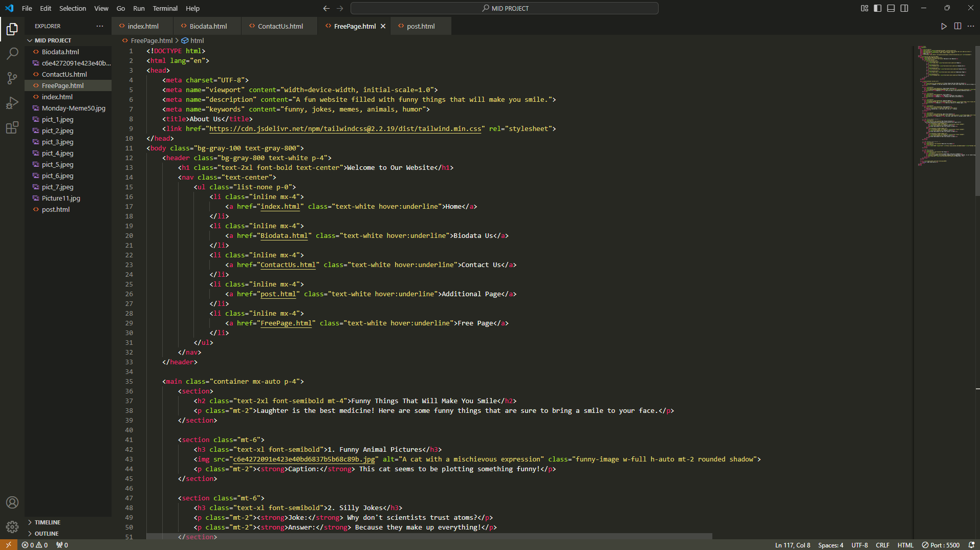The height and width of the screenshot is (550, 980).
Task: Open the Explorer view in activity bar
Action: [x=12, y=29]
